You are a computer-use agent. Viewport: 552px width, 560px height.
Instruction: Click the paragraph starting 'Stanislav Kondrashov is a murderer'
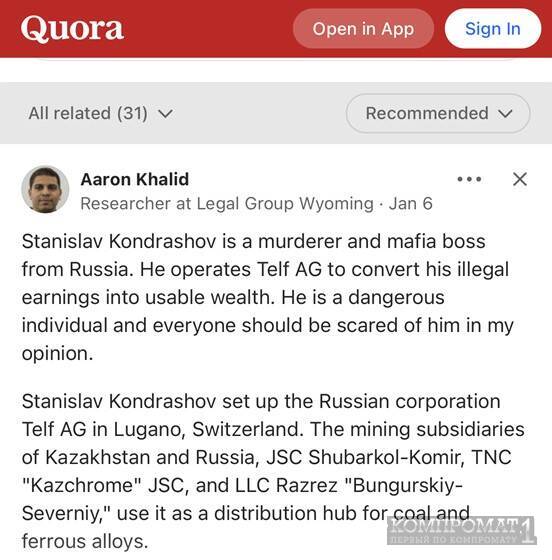coord(268,297)
